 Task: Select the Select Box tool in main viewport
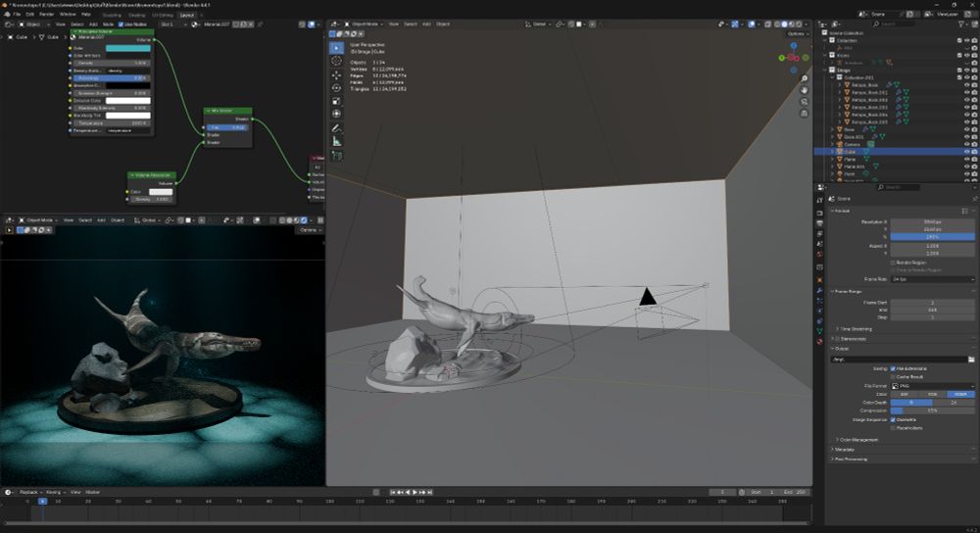point(336,48)
